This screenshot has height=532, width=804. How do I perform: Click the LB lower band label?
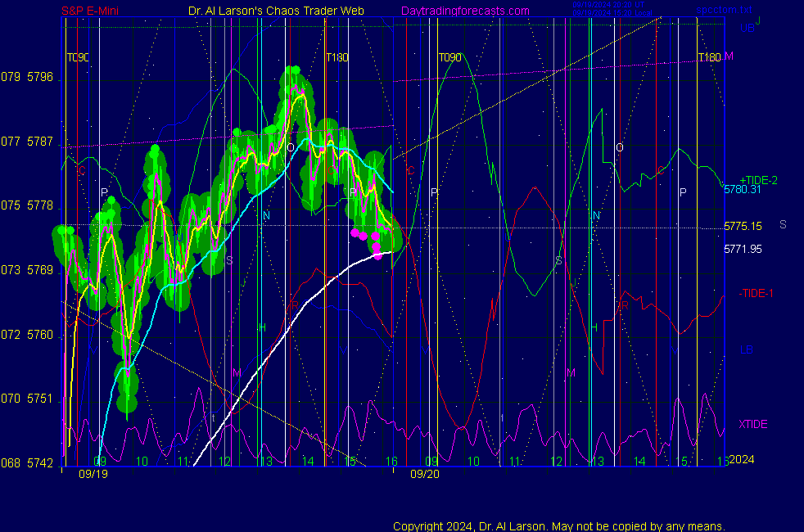(x=747, y=349)
